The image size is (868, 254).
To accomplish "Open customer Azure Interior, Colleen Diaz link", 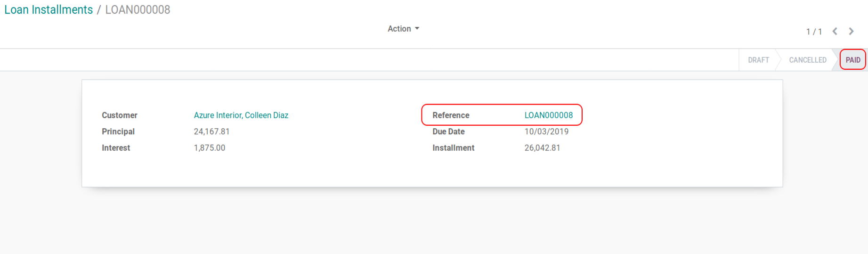I will click(x=241, y=115).
